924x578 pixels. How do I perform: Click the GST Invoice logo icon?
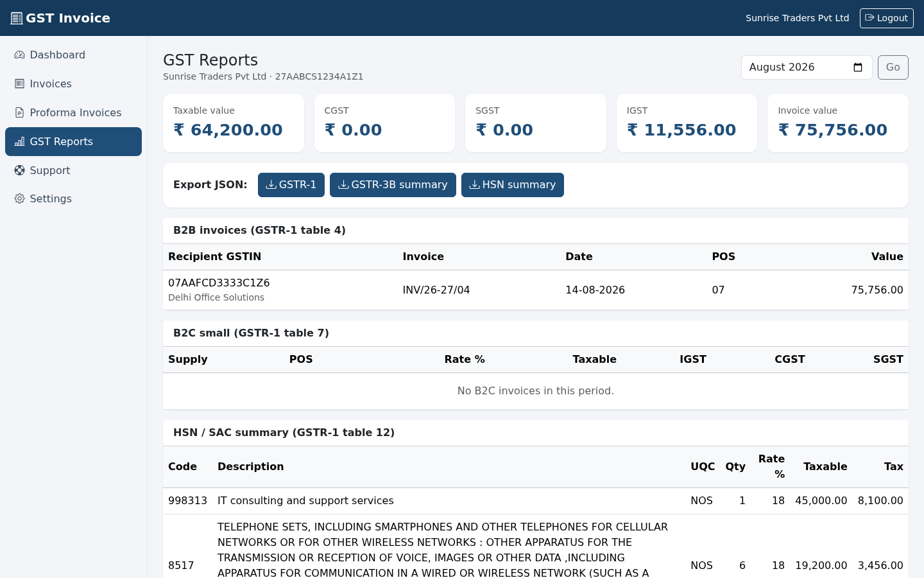click(x=17, y=18)
